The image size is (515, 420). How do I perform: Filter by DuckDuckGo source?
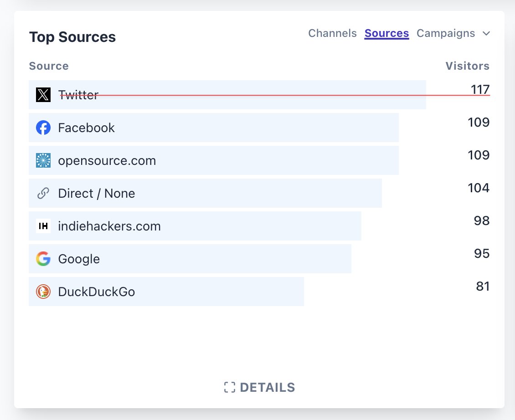[97, 292]
